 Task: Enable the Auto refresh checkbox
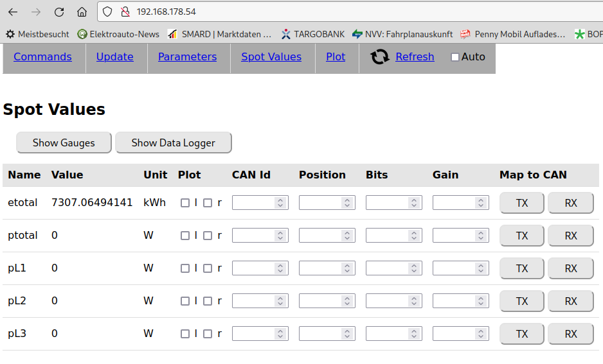[x=455, y=57]
